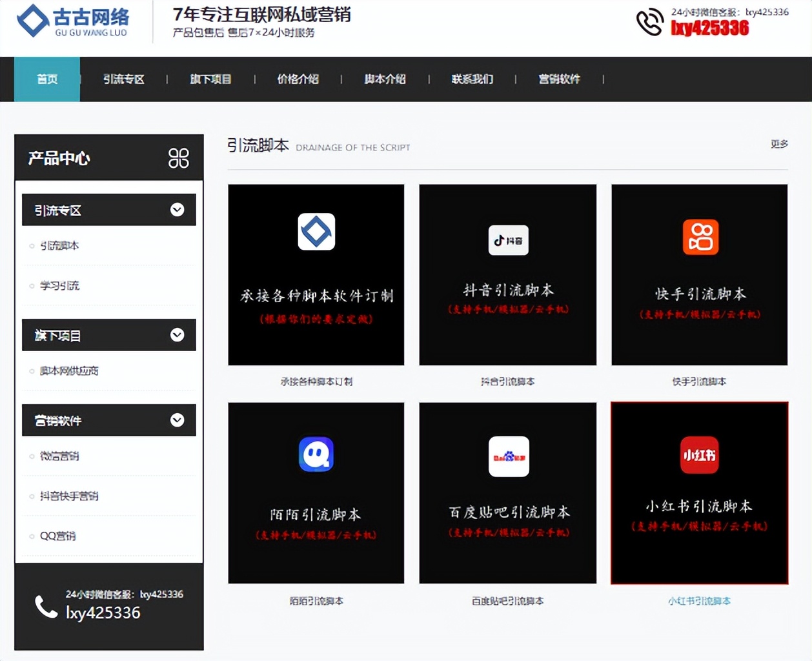Screen dimensions: 812x661
Task: Click the phone handset icon in sidebar footer
Action: [x=46, y=606]
